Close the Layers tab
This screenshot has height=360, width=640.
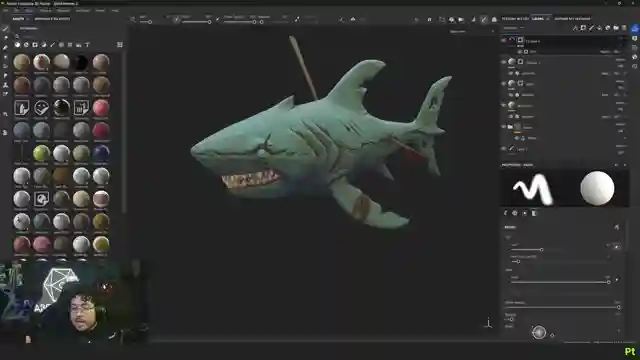(548, 19)
